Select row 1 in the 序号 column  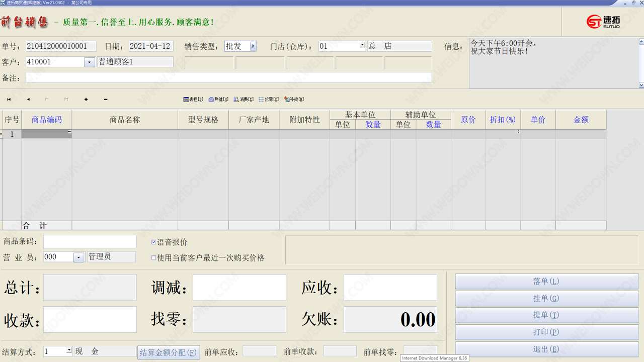(12, 134)
